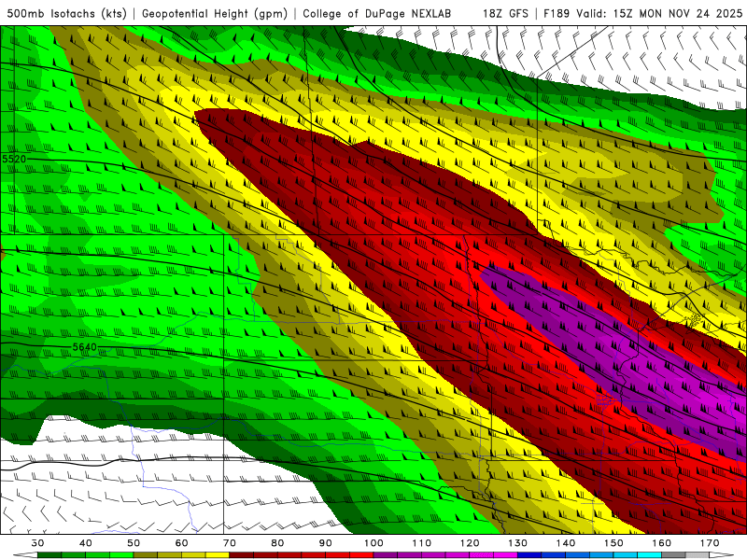
Task: Click the 'Valid: 15Z MON NOV 24 2025' text
Action: tap(659, 13)
